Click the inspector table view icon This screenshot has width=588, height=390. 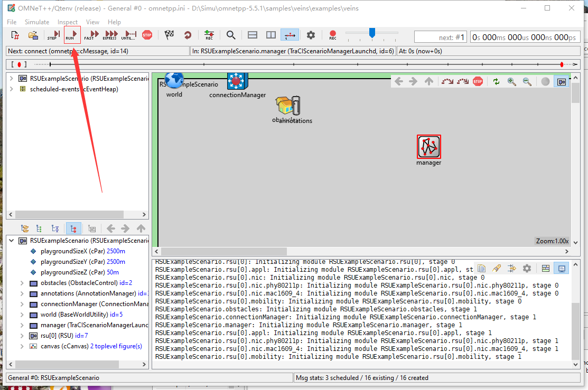tap(92, 229)
